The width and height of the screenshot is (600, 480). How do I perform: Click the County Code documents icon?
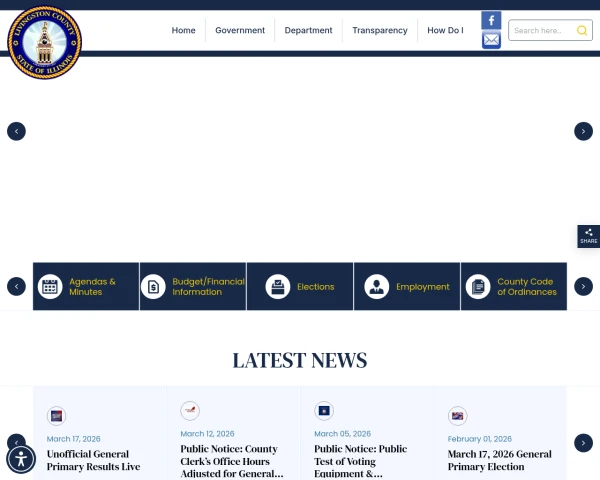(x=478, y=286)
